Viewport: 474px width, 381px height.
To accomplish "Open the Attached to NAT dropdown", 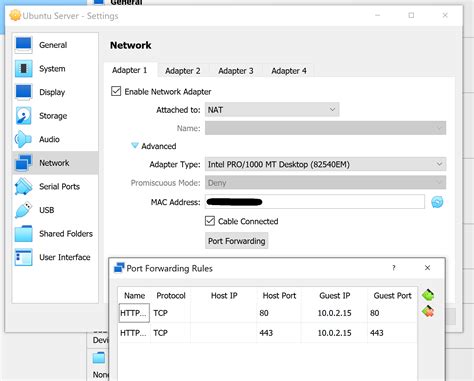I will coord(272,110).
